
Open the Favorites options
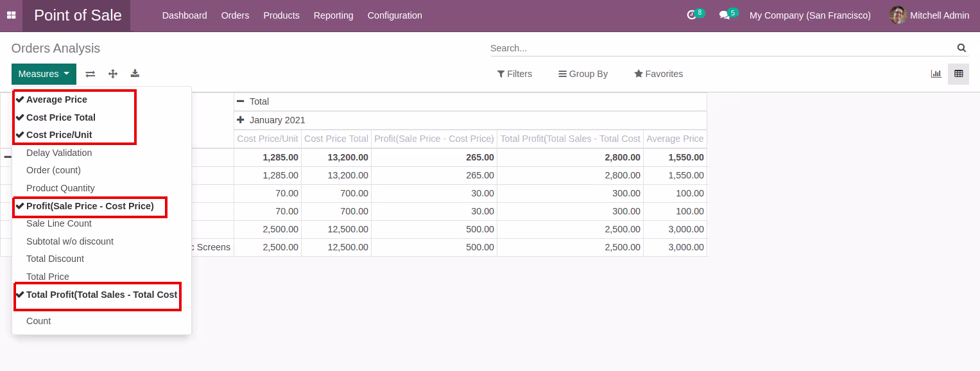(658, 74)
